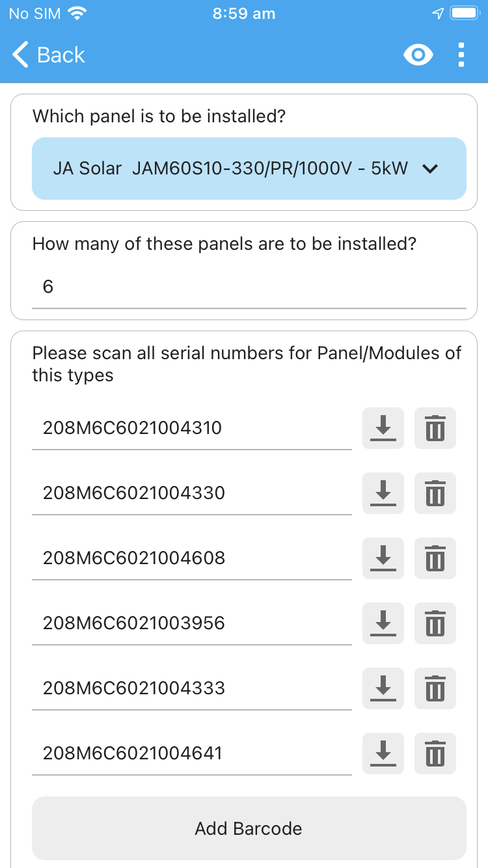Click the 208M6C6021003956 serial input
Image resolution: width=488 pixels, height=868 pixels.
(x=192, y=623)
